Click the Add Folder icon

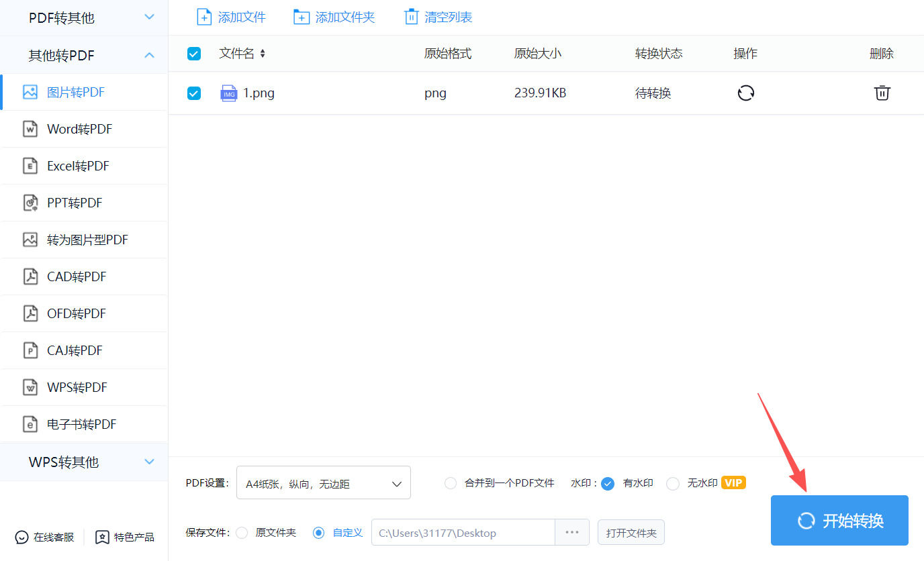coord(302,17)
